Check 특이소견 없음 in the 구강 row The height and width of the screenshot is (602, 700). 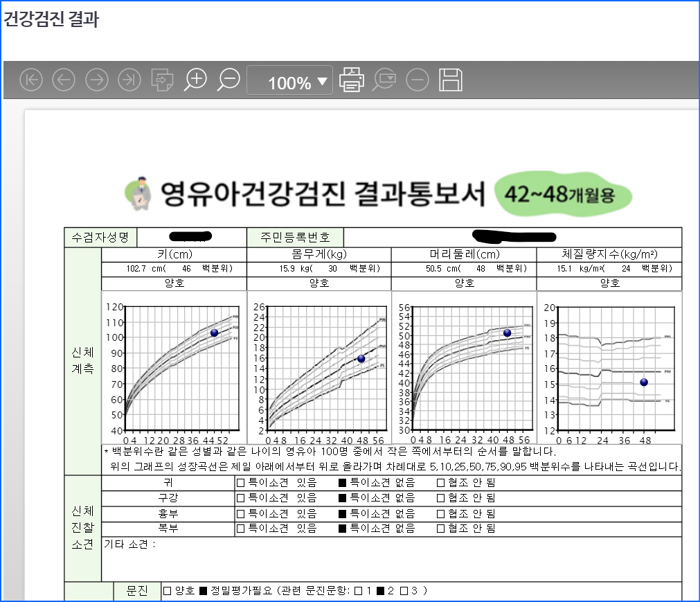343,498
